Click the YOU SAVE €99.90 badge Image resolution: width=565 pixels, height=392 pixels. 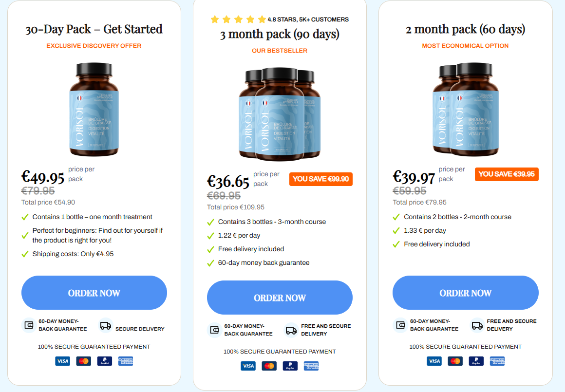(x=320, y=179)
